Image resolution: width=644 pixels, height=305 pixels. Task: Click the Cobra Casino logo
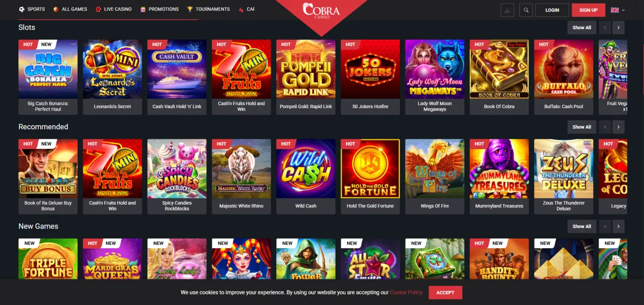coord(321,11)
